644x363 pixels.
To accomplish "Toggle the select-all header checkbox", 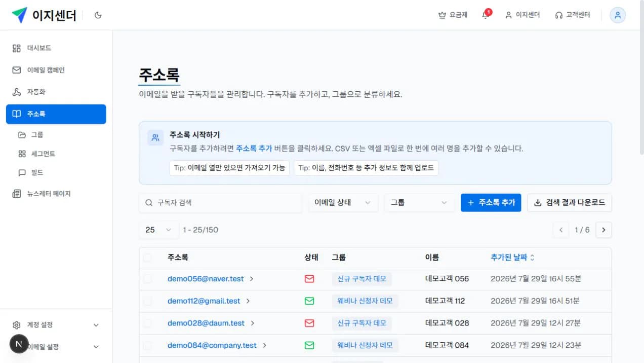I will [x=147, y=258].
